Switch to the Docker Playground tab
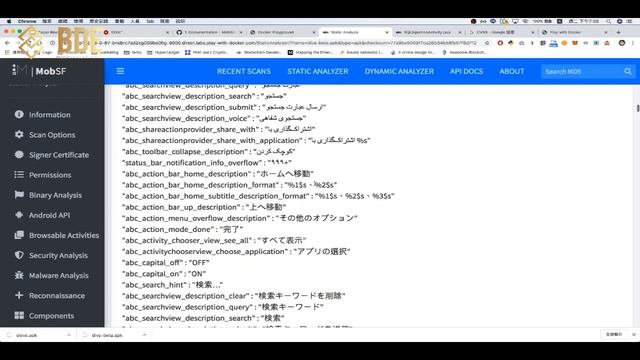 (283, 32)
